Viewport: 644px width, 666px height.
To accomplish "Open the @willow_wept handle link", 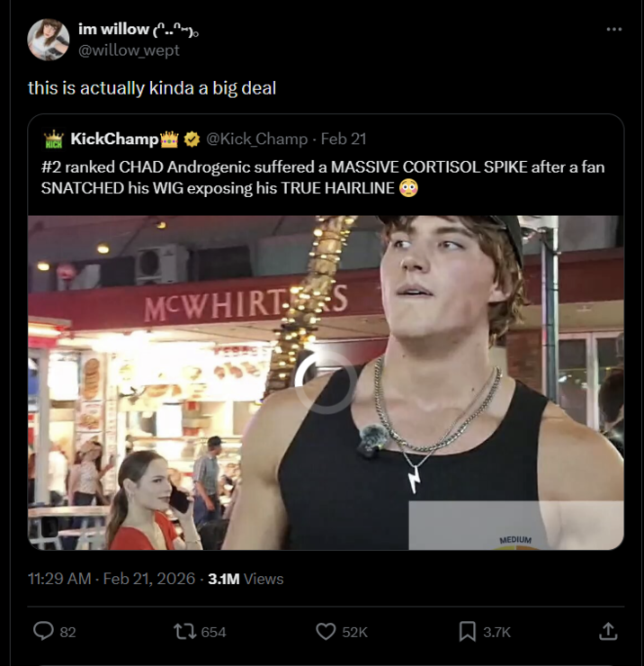I will [129, 50].
